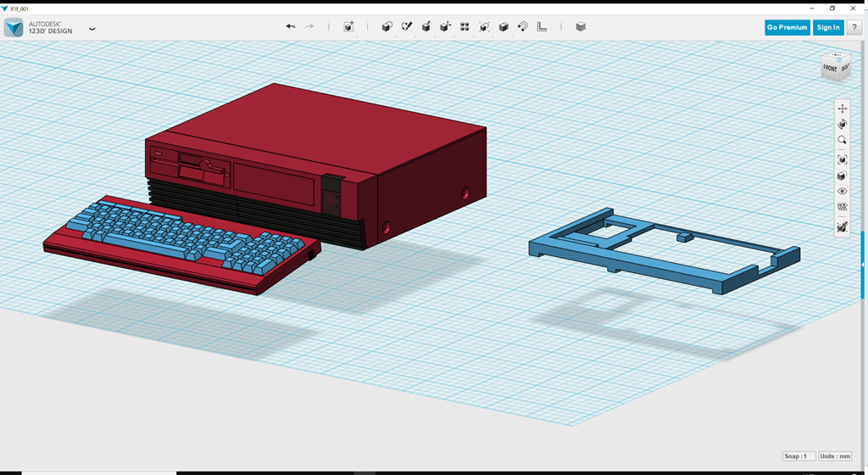Open the Primitives shapes menu
This screenshot has height=475, width=868.
pos(387,27)
